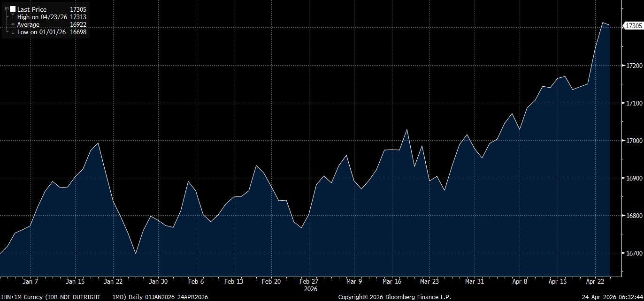Image resolution: width=644 pixels, height=301 pixels.
Task: Click the 17200 y-axis label
Action: 633,66
